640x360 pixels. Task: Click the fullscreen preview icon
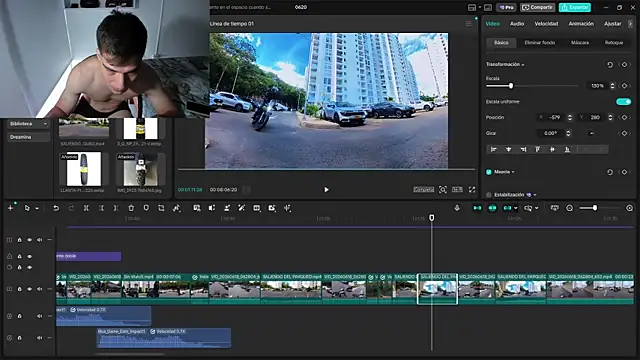click(x=472, y=189)
